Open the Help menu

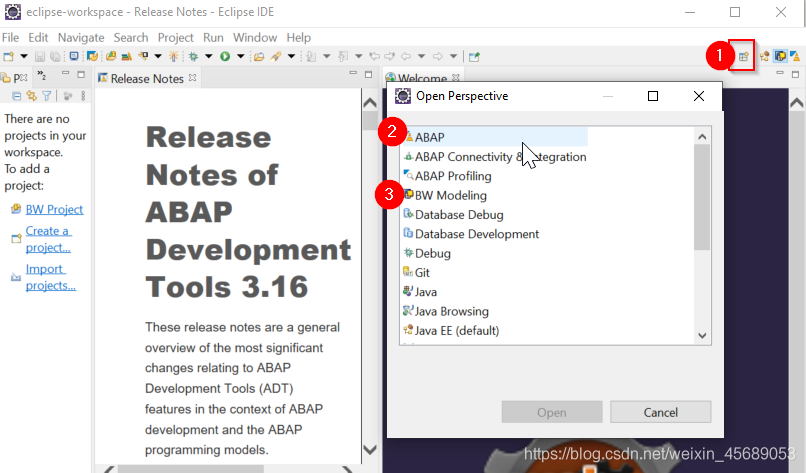299,38
